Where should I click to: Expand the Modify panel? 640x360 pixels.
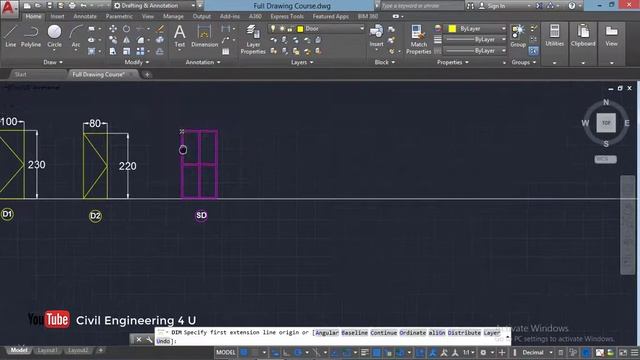point(137,62)
